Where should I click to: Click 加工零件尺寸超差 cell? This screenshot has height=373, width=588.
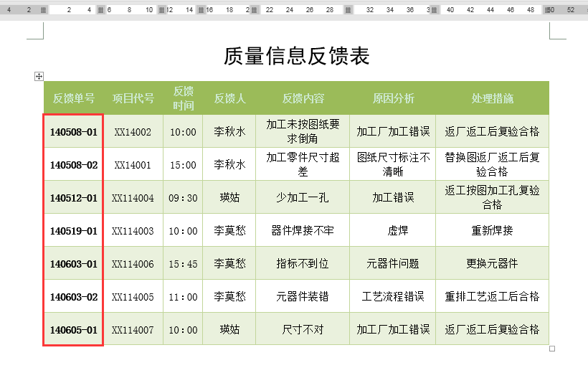(x=303, y=164)
